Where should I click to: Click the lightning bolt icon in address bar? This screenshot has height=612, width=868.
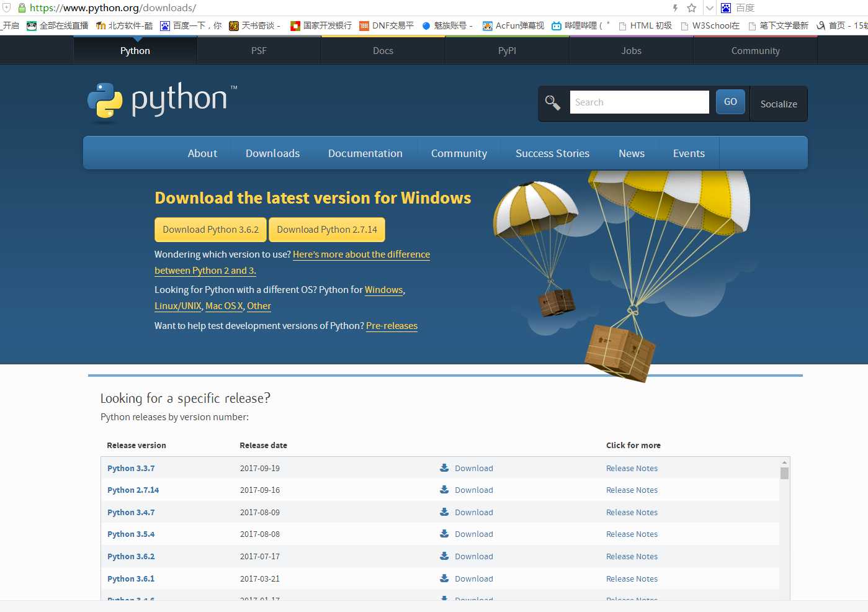[x=675, y=8]
